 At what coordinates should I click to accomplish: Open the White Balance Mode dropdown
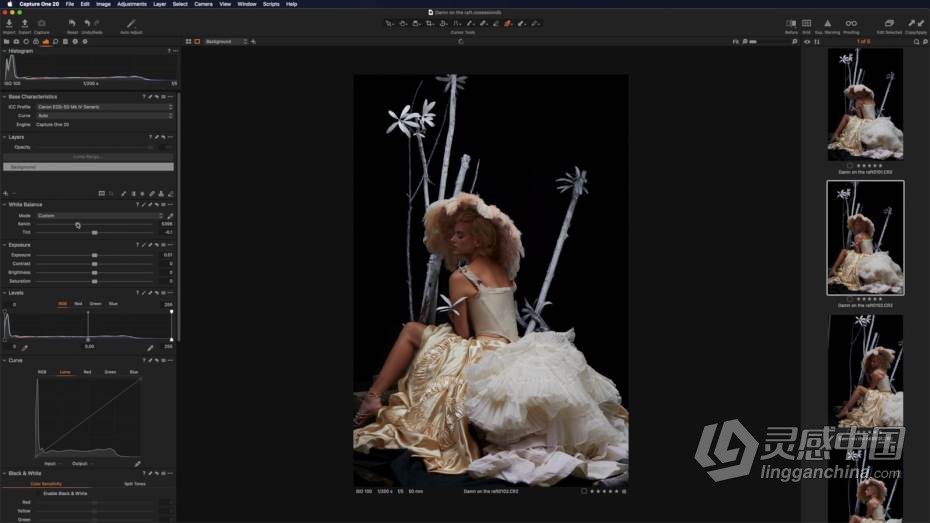[x=100, y=216]
